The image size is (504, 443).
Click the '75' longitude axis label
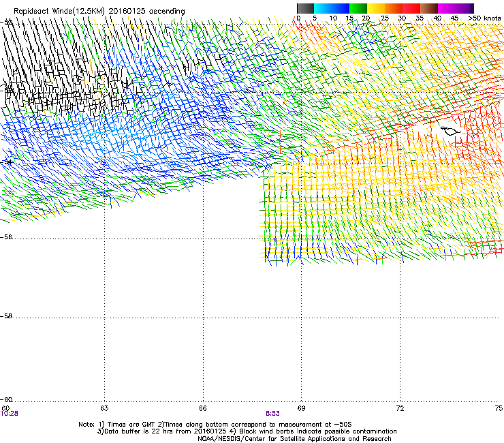pyautogui.click(x=499, y=408)
